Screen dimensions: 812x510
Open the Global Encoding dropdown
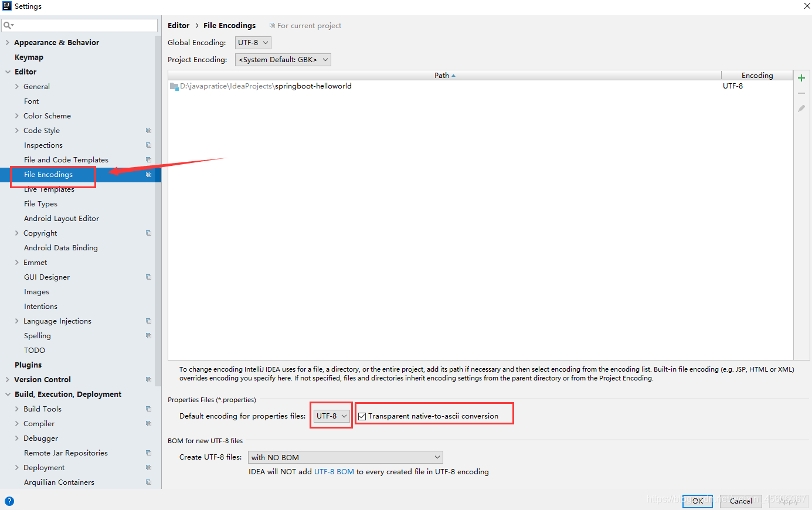253,43
